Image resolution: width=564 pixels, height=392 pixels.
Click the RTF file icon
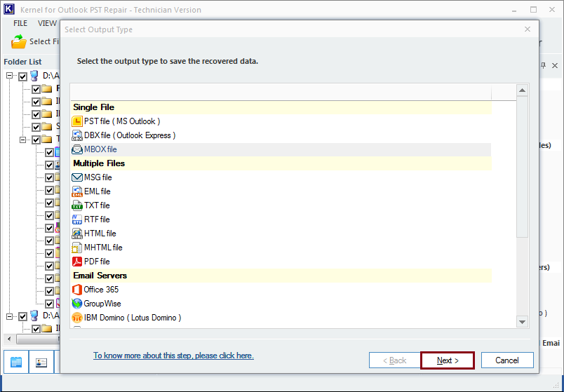tap(77, 219)
